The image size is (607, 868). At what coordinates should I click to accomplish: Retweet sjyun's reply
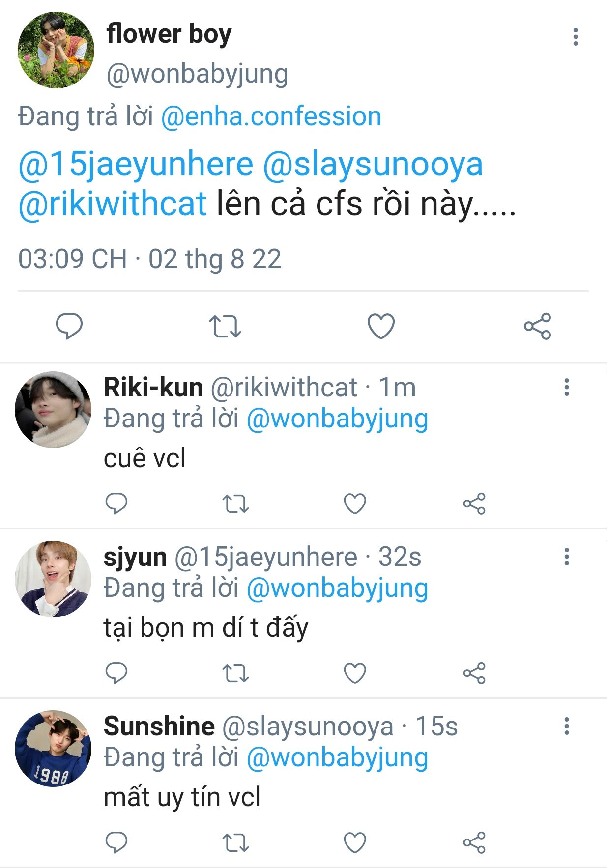(236, 673)
